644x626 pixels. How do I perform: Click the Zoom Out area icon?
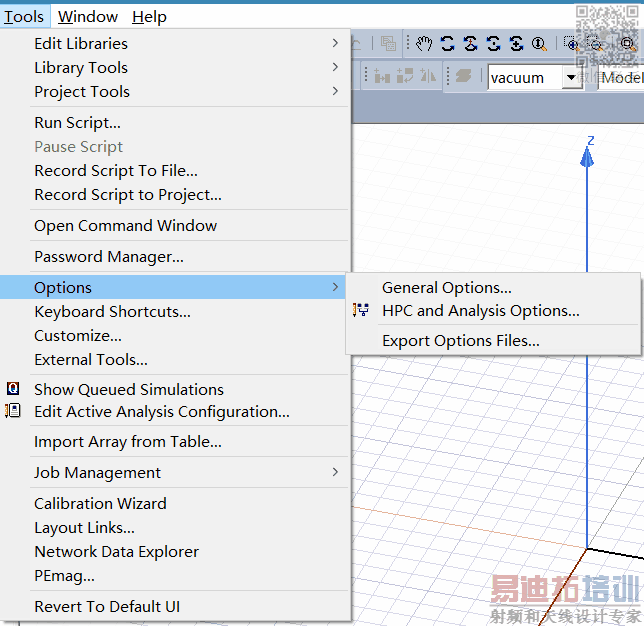[594, 43]
